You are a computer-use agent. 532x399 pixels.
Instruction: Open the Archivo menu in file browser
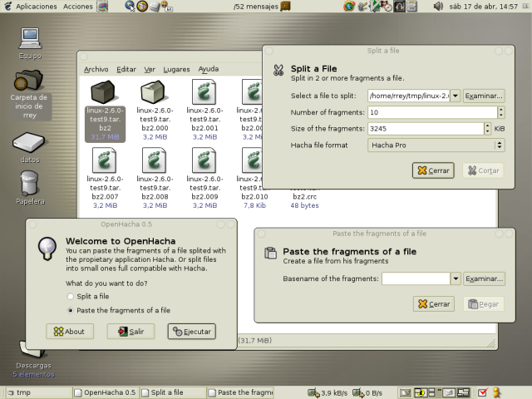96,70
